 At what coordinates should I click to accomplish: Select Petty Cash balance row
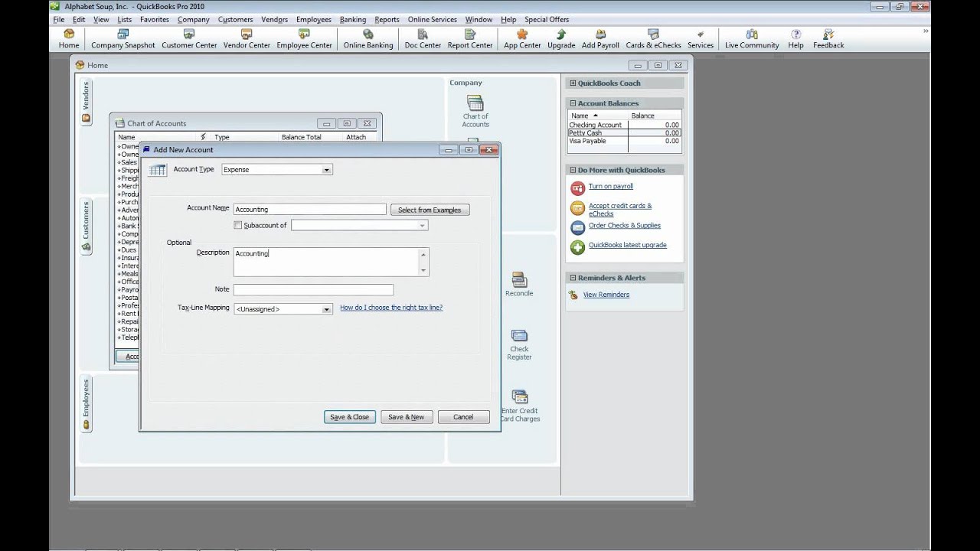(x=624, y=133)
